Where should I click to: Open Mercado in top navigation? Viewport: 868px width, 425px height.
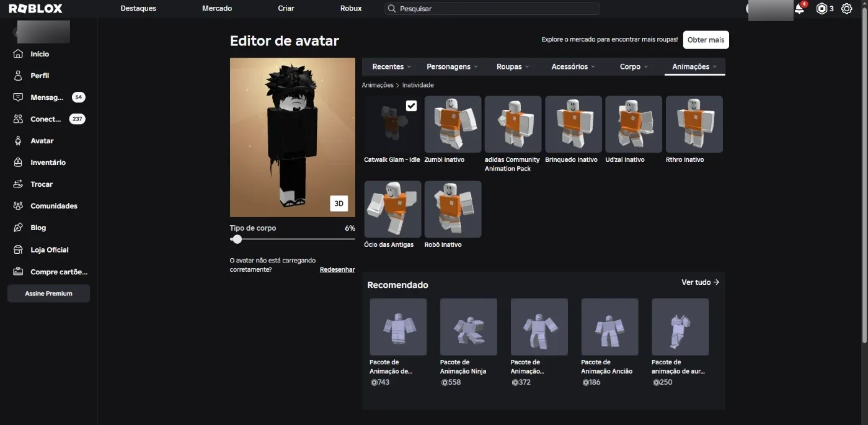point(217,9)
